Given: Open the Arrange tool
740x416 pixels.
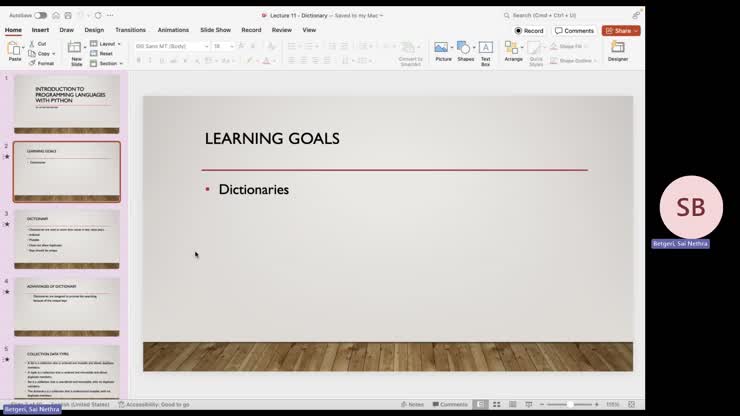Looking at the screenshot, I should [x=513, y=48].
